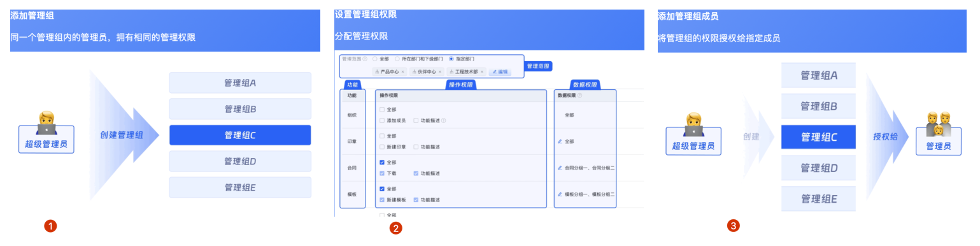Select the 指定部门 radio option

point(451,59)
